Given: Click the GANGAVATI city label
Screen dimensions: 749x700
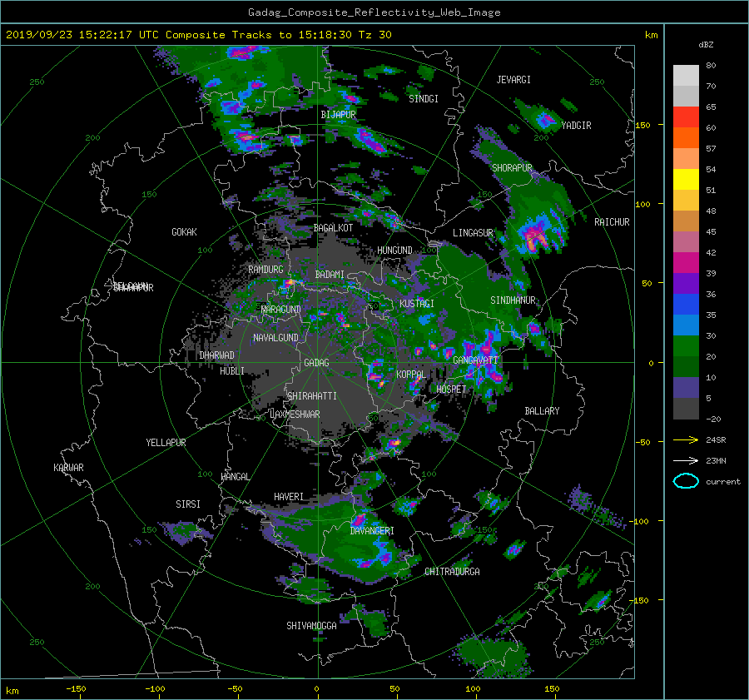Looking at the screenshot, I should [x=475, y=360].
